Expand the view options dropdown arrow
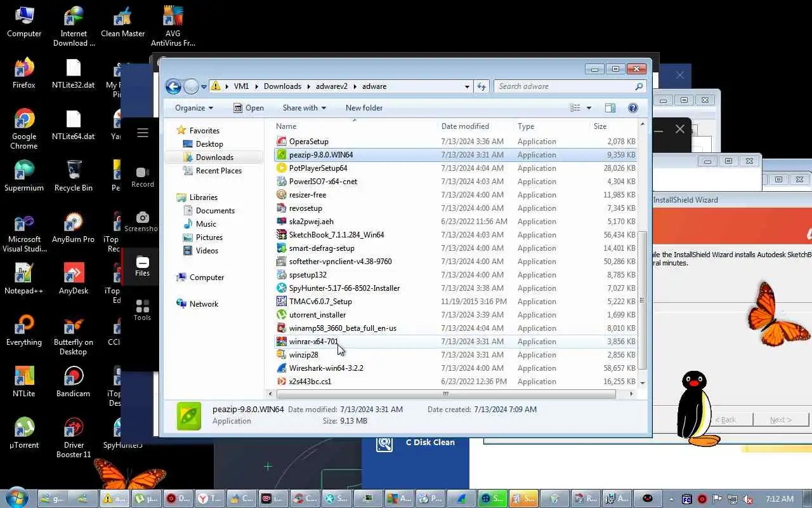Image resolution: width=812 pixels, height=508 pixels. tap(589, 108)
